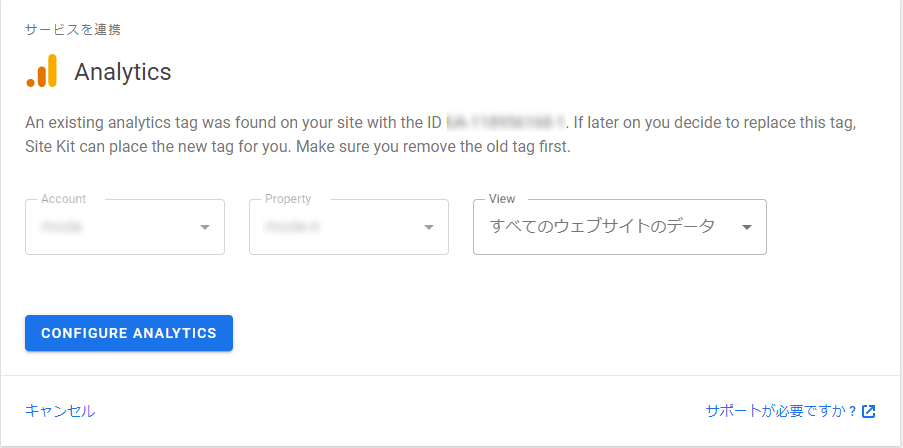Select the すべてのウェブサイトのデータ view field

coord(620,227)
